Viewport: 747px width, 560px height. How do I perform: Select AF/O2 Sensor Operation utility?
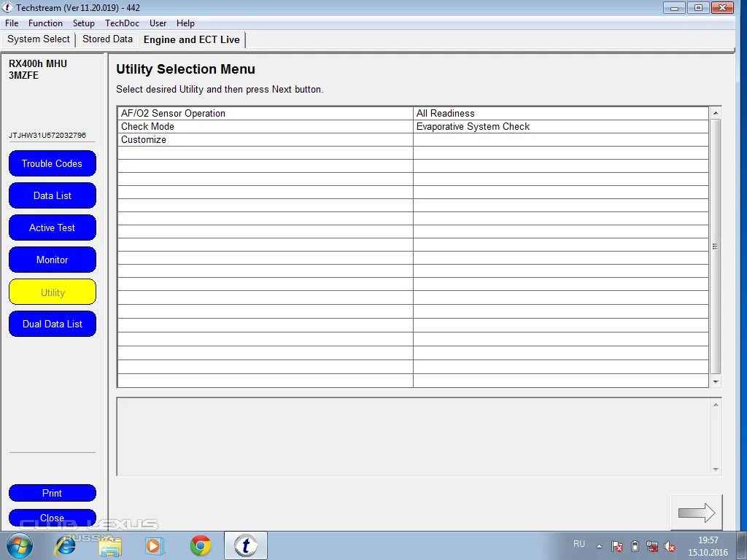click(x=265, y=113)
